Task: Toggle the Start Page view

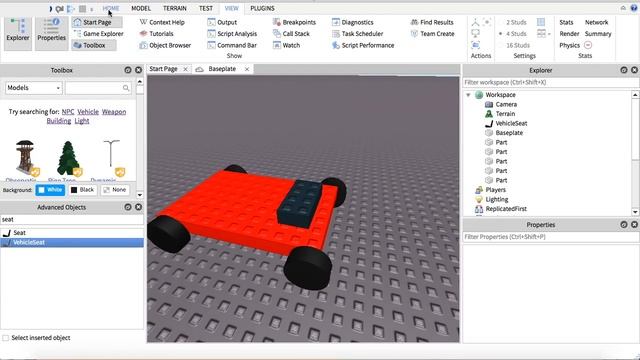Action: (97, 22)
